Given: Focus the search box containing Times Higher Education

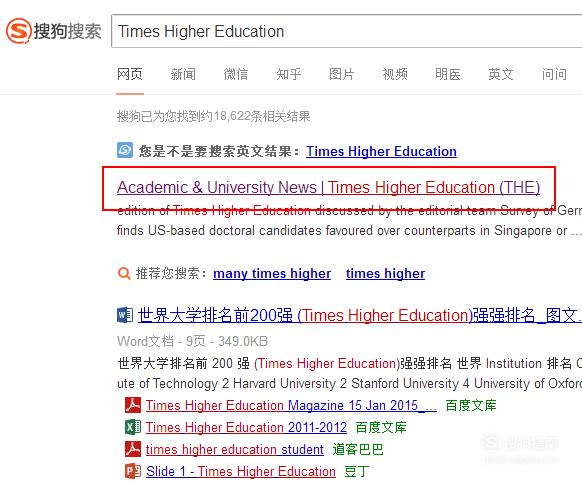Looking at the screenshot, I should click(347, 31).
